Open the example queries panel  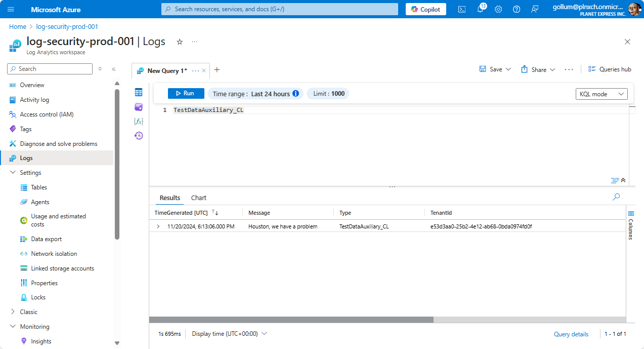pyautogui.click(x=139, y=107)
